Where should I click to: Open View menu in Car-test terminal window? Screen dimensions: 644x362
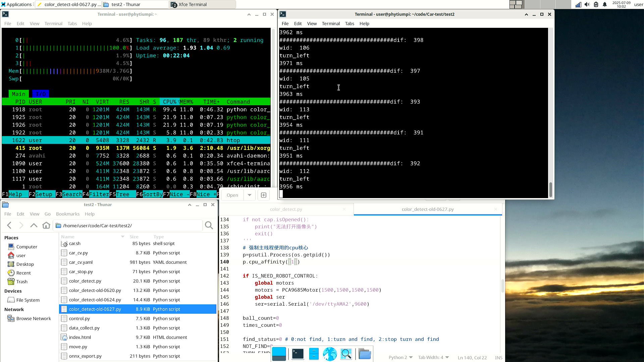point(312,23)
